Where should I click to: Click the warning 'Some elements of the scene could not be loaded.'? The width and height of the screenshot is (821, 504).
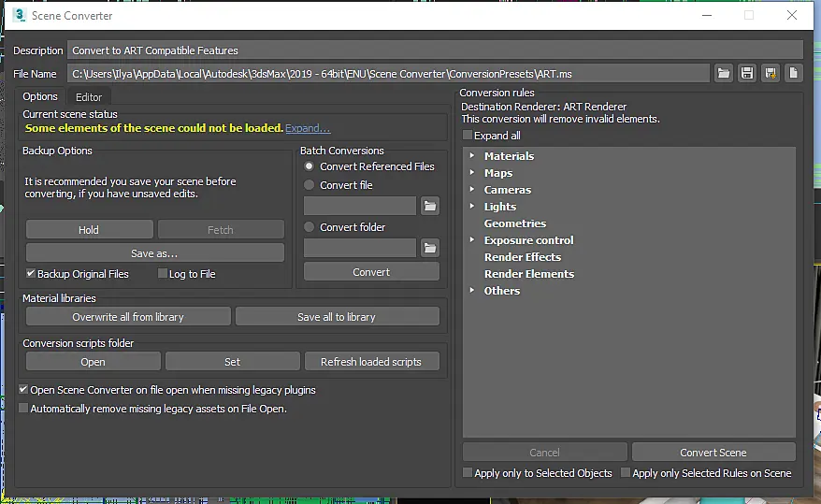[154, 128]
